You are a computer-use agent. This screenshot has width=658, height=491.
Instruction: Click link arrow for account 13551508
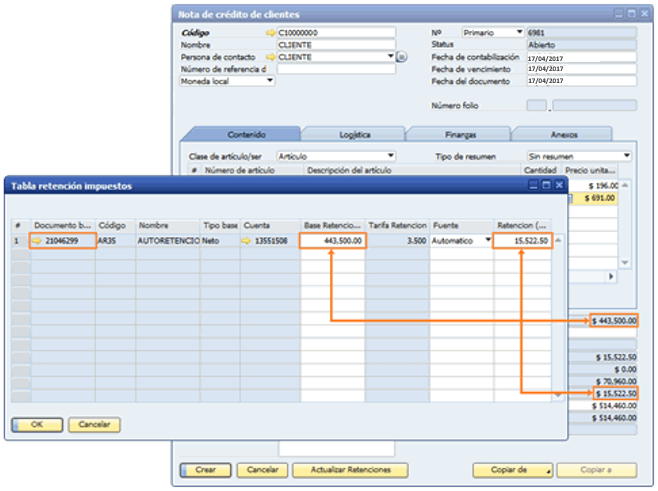(247, 241)
